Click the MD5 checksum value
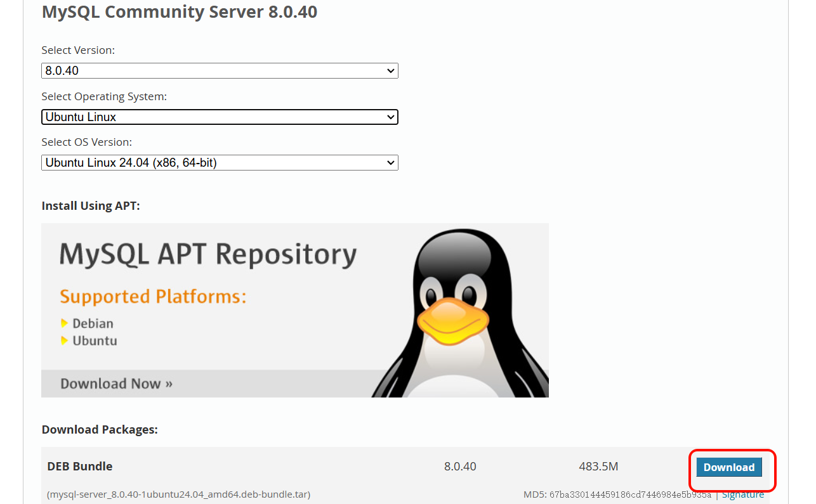 click(x=630, y=494)
